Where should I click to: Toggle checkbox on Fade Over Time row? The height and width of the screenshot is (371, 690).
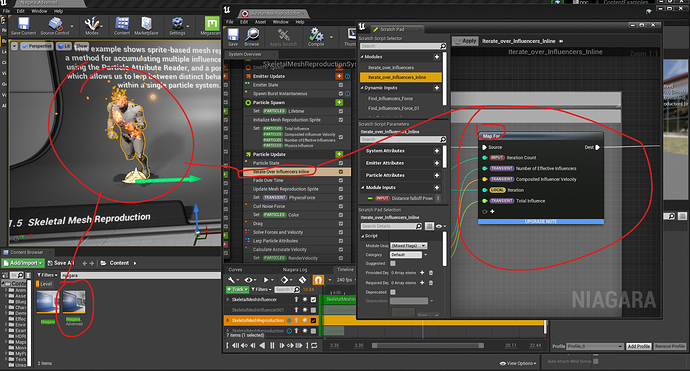tap(341, 180)
